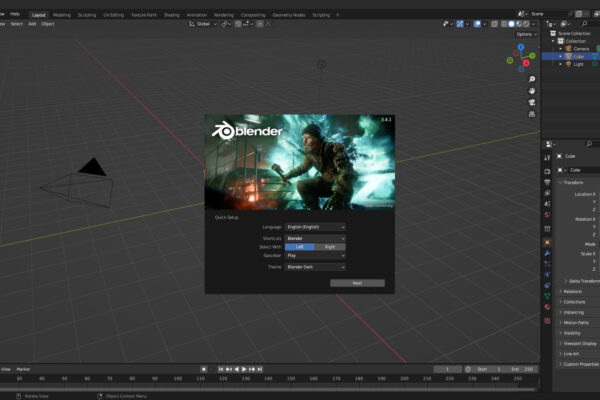Click the blue Z axis on navigation gizmo

click(521, 47)
